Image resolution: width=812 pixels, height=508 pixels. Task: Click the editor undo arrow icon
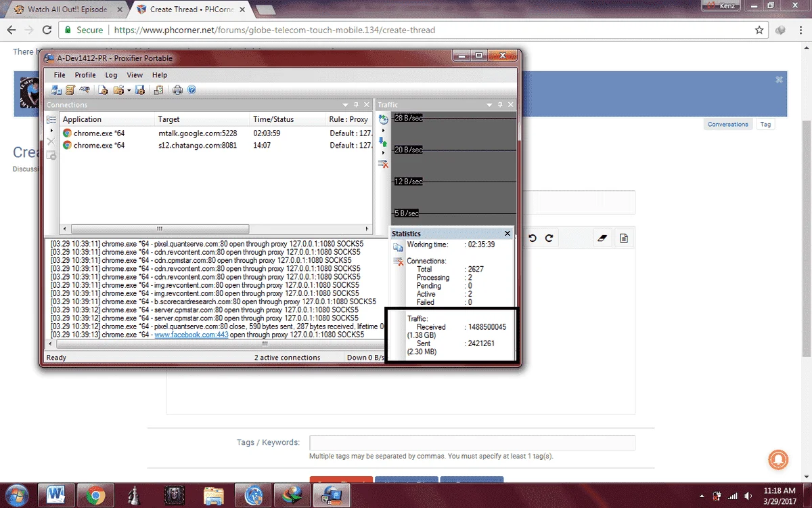click(x=533, y=238)
